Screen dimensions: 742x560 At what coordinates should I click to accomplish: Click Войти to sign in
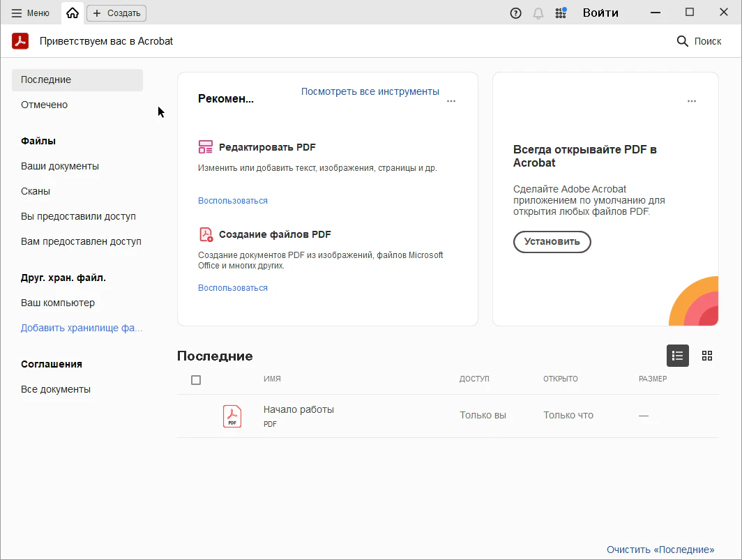coord(600,13)
